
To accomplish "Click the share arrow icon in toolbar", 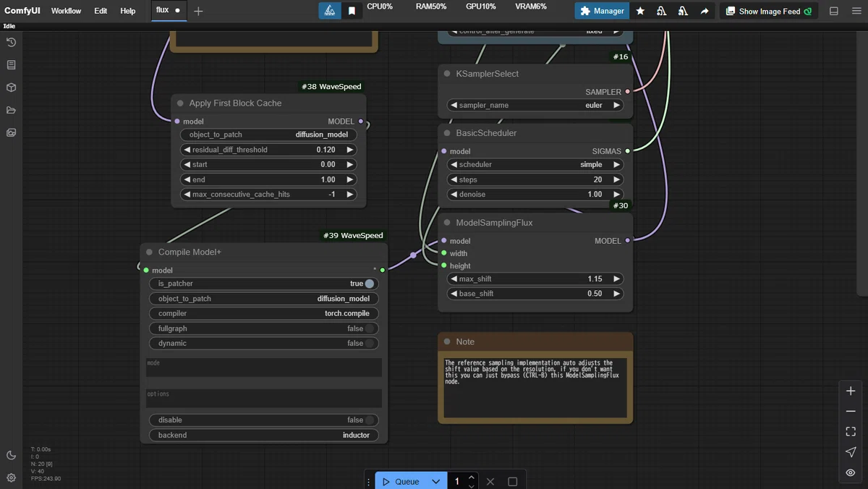I will point(705,11).
